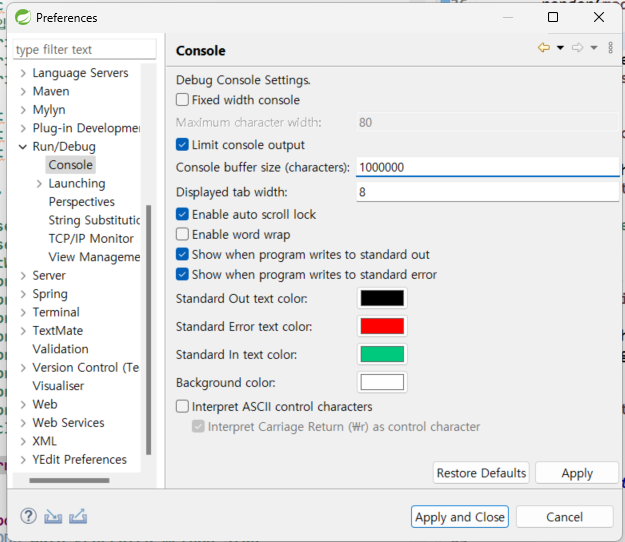
Task: Toggle Show when program writes to standard out
Action: (x=182, y=254)
